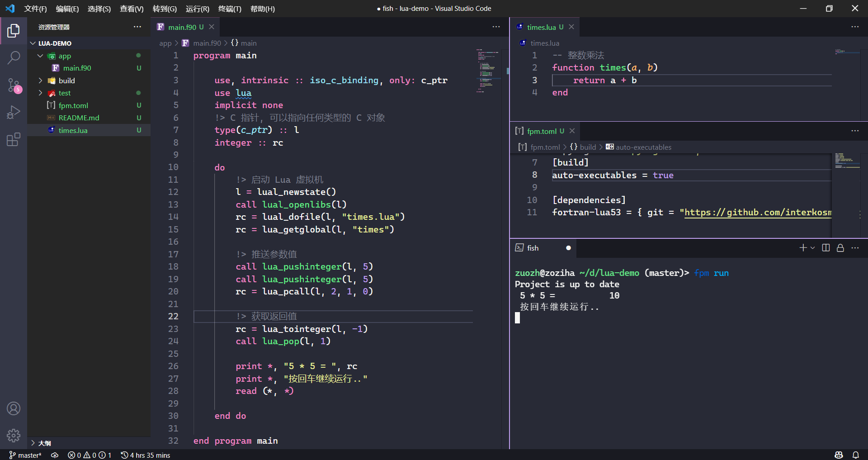This screenshot has height=460, width=868.
Task: Open the Accounts menu icon
Action: point(14,408)
